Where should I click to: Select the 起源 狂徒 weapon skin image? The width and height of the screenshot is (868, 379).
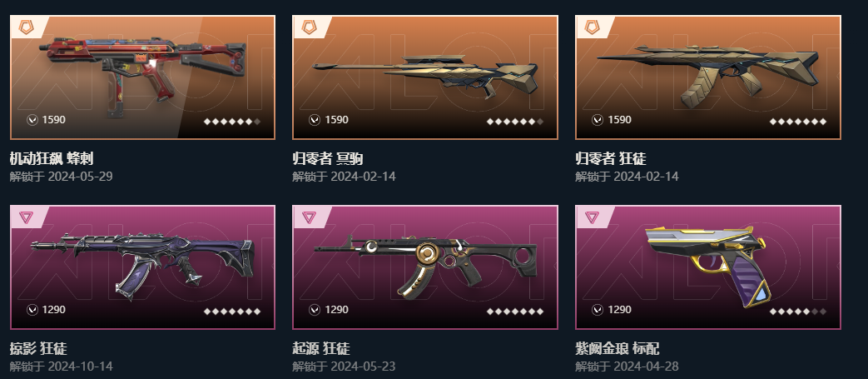coord(425,267)
